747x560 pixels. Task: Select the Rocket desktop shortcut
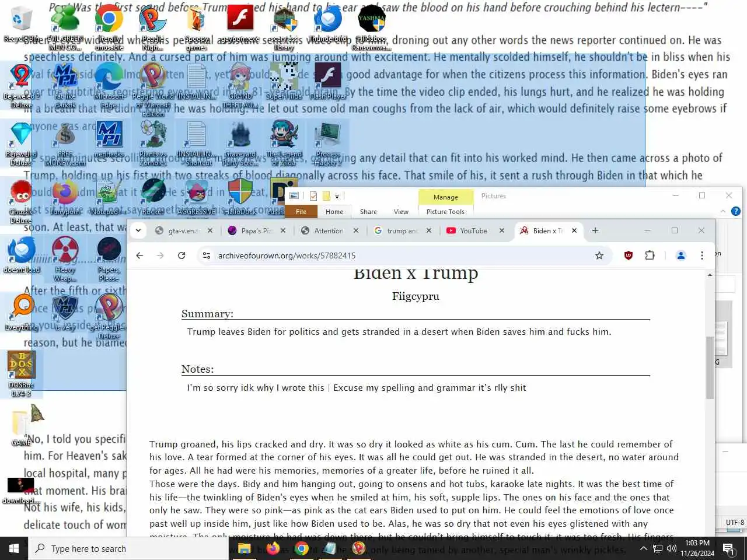[152, 197]
